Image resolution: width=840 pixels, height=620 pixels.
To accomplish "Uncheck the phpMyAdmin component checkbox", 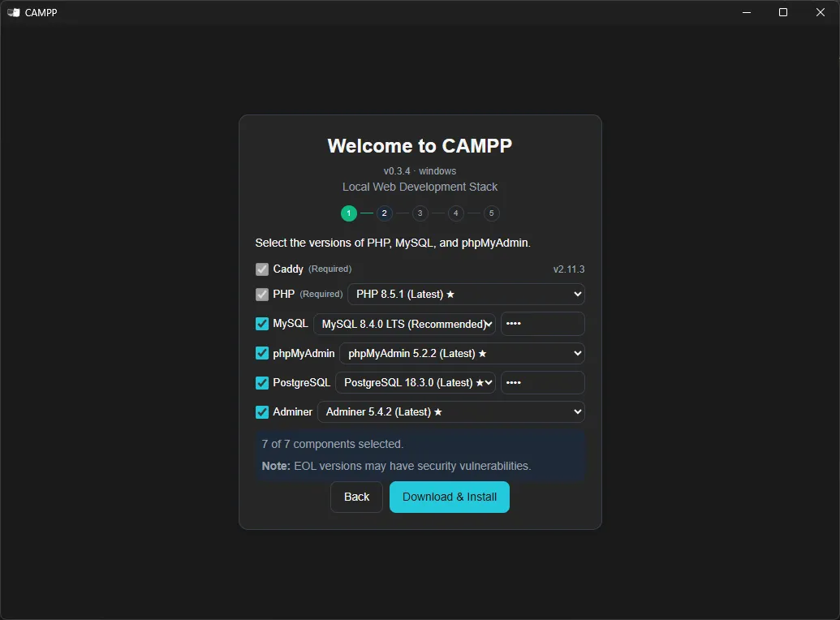I will pos(262,353).
